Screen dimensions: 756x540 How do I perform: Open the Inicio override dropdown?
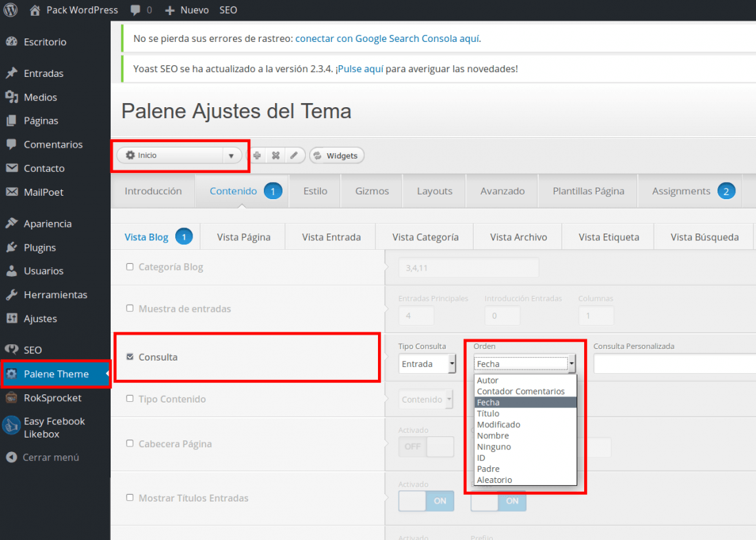coord(179,155)
